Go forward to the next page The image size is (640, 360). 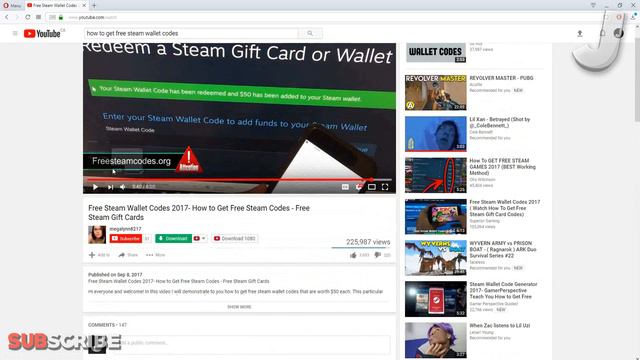17,17
